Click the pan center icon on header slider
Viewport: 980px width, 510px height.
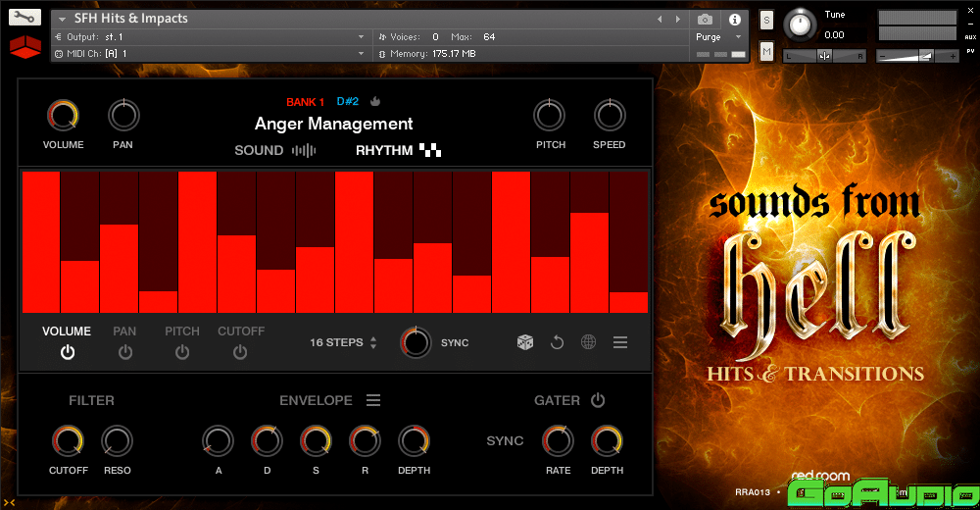pos(825,56)
